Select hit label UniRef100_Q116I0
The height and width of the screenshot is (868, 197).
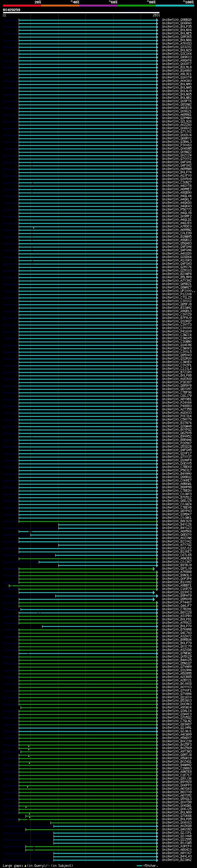(176, 697)
